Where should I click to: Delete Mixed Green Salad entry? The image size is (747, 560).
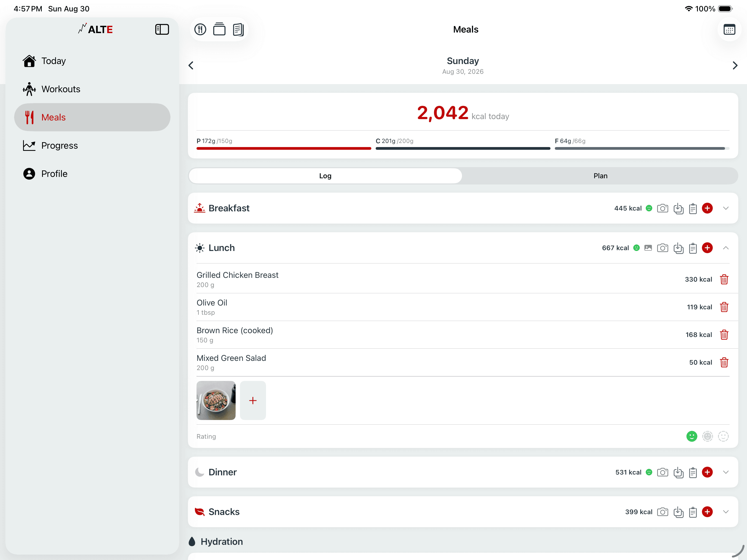[x=724, y=362]
